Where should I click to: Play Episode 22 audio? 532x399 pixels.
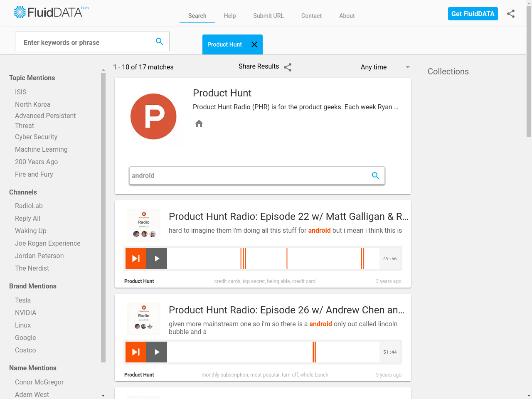(x=157, y=259)
